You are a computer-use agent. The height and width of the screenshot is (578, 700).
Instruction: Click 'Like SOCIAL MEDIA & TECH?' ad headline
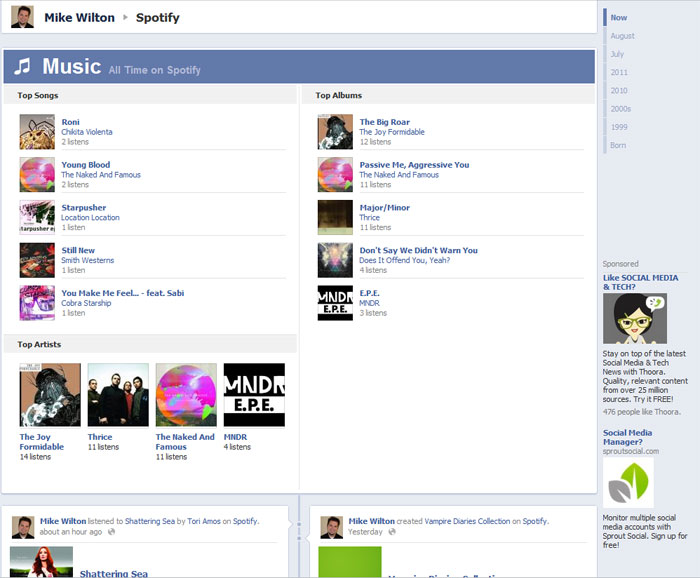641,282
